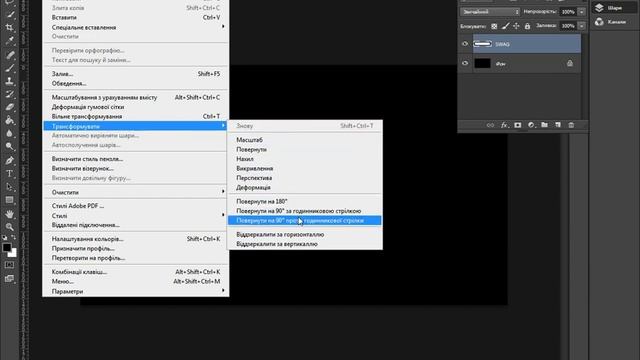Select the Zoom tool
The height and width of the screenshot is (360, 640).
point(9,227)
